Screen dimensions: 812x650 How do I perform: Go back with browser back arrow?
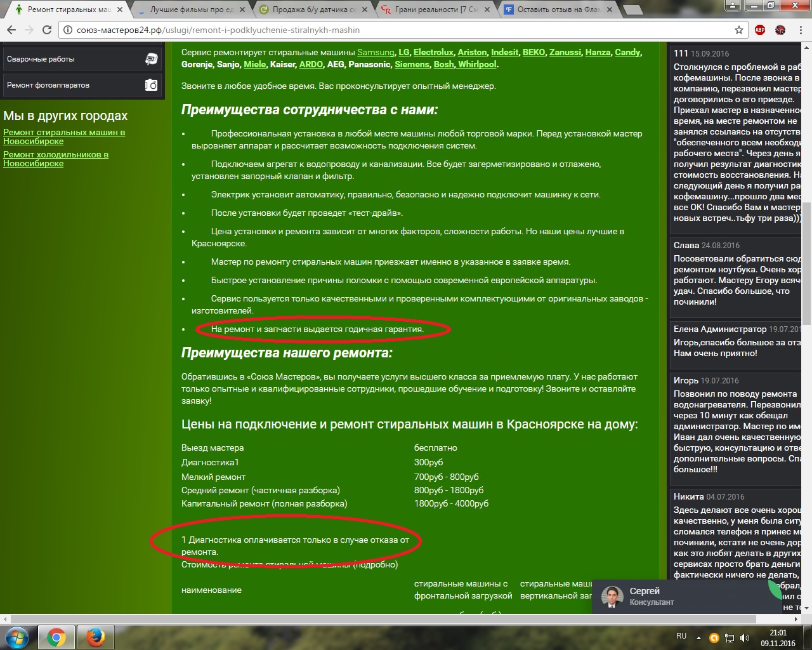tap(11, 30)
